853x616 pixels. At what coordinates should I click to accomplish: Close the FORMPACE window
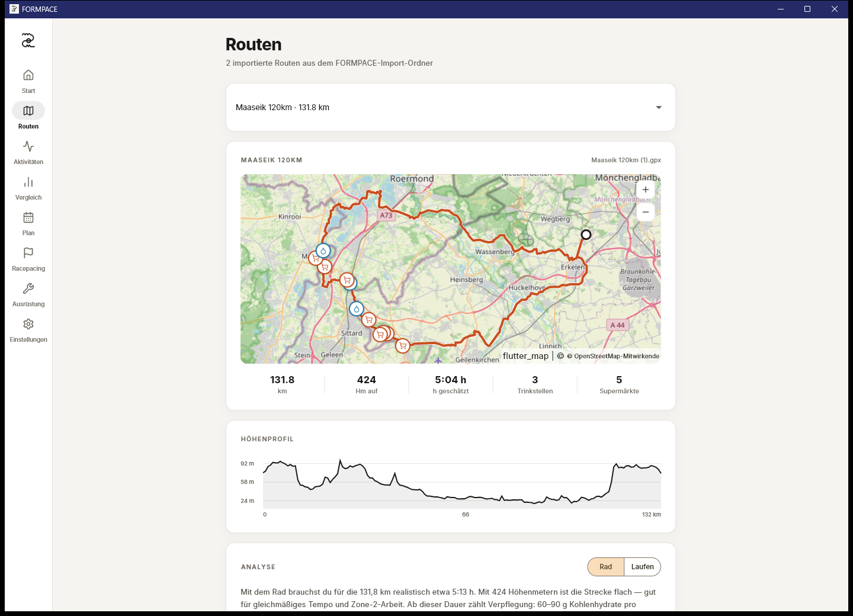pyautogui.click(x=834, y=9)
